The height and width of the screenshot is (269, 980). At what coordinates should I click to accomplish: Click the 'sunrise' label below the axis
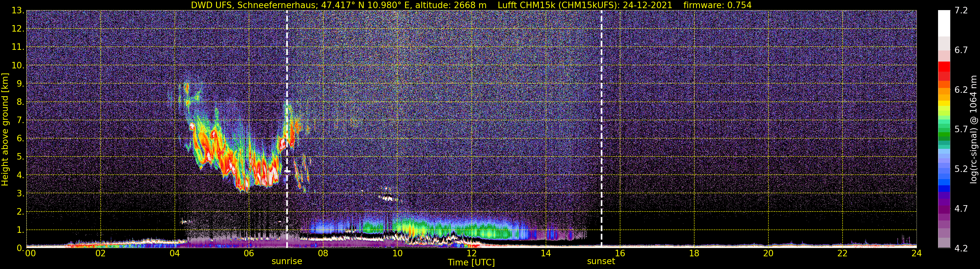point(287,262)
